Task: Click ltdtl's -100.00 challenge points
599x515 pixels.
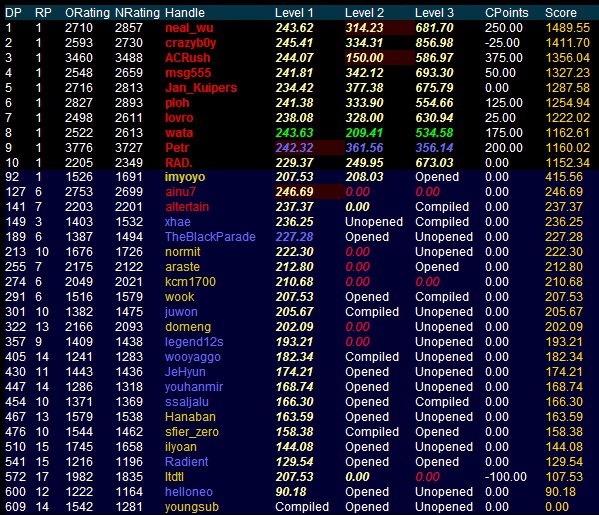Action: 506,477
